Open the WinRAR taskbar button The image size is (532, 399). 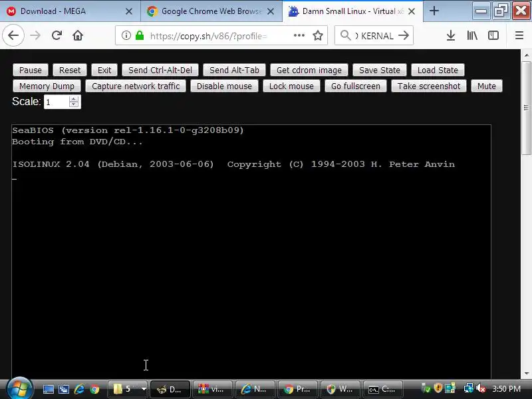point(212,389)
